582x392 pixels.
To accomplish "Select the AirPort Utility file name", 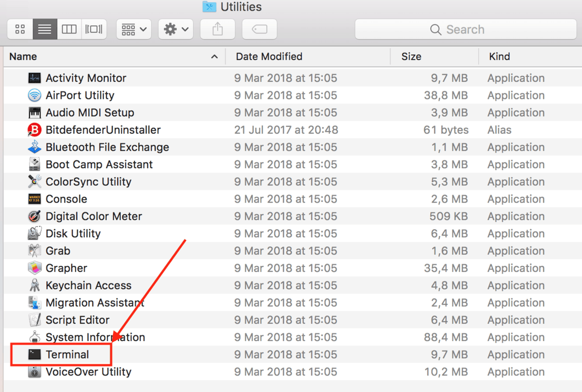I will pos(80,95).
